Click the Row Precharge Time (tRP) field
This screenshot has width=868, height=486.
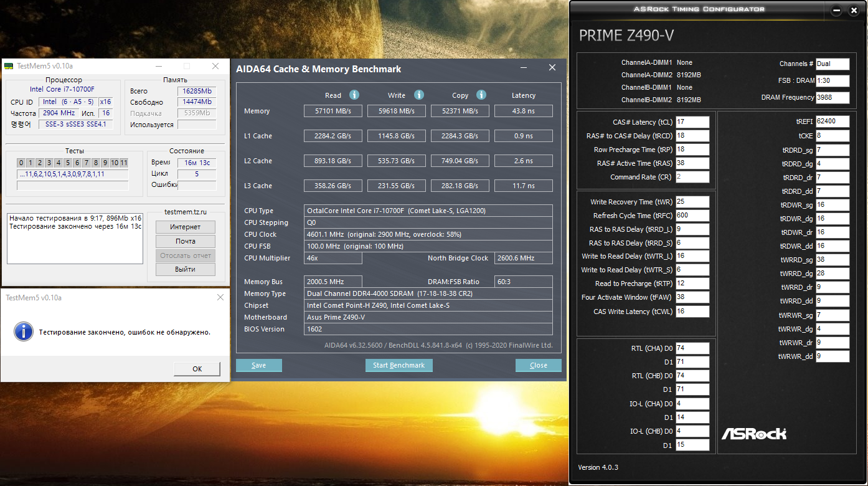692,150
